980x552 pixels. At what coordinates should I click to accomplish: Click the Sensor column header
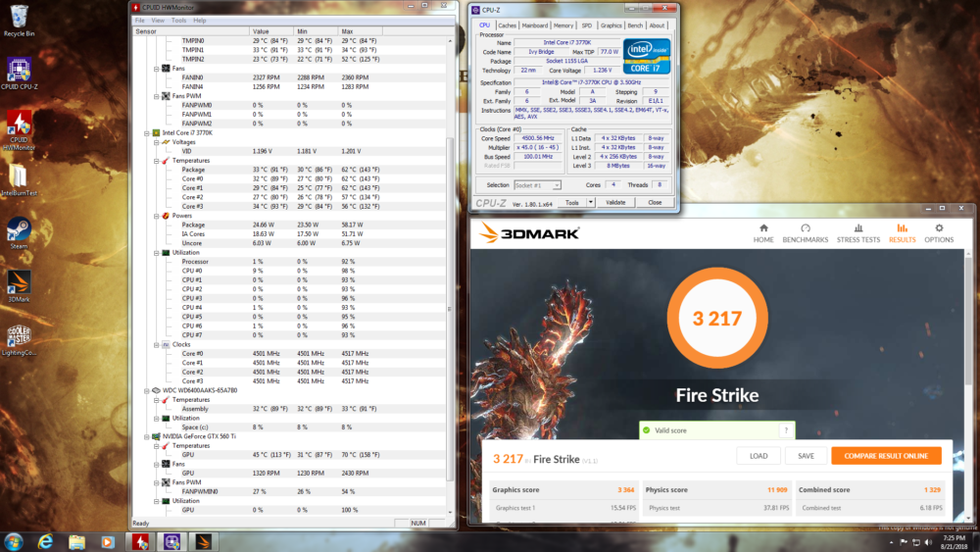coord(191,31)
